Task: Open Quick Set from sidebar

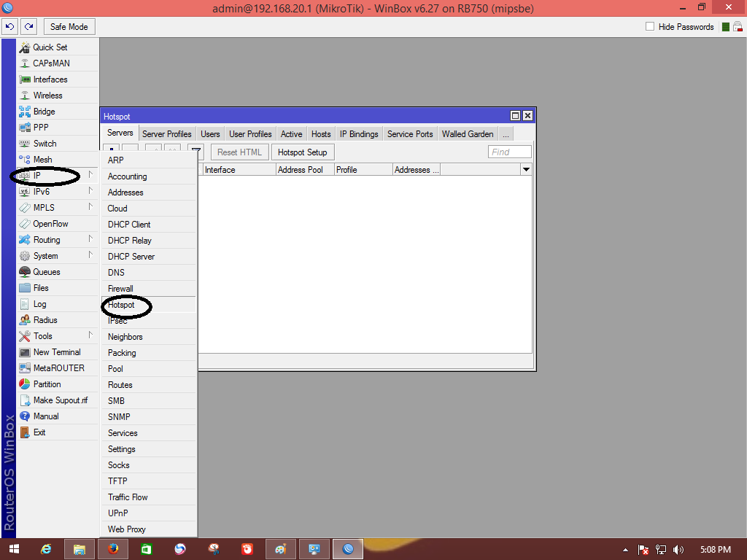Action: (x=50, y=47)
